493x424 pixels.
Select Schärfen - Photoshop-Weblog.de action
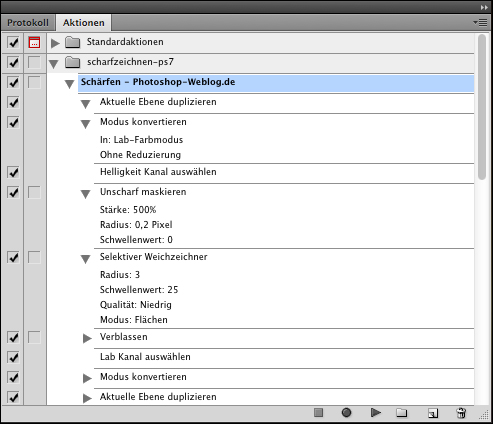click(276, 83)
